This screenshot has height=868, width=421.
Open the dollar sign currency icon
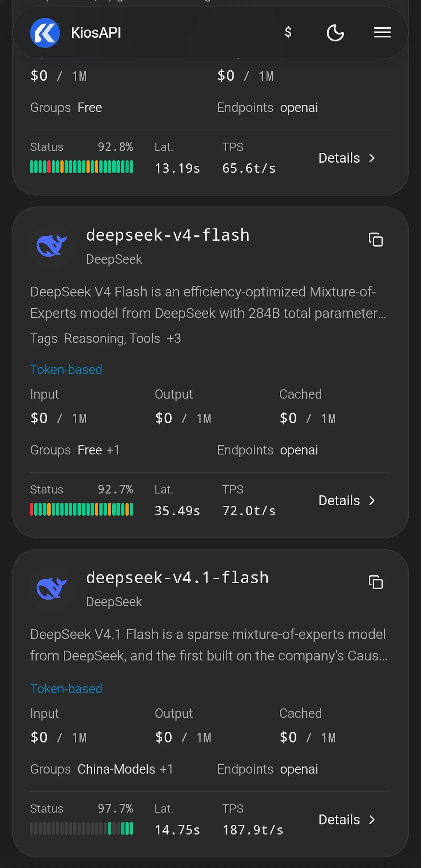point(288,32)
